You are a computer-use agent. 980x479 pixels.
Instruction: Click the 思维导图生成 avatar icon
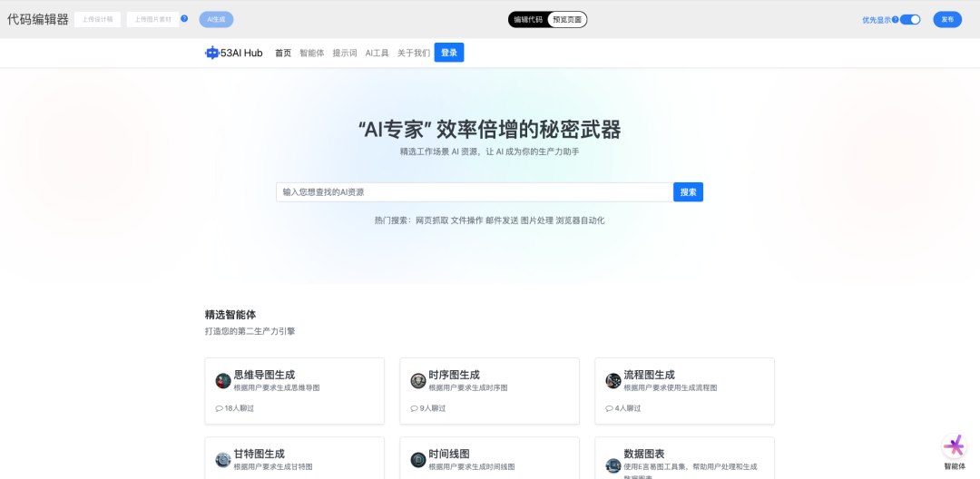pyautogui.click(x=223, y=381)
